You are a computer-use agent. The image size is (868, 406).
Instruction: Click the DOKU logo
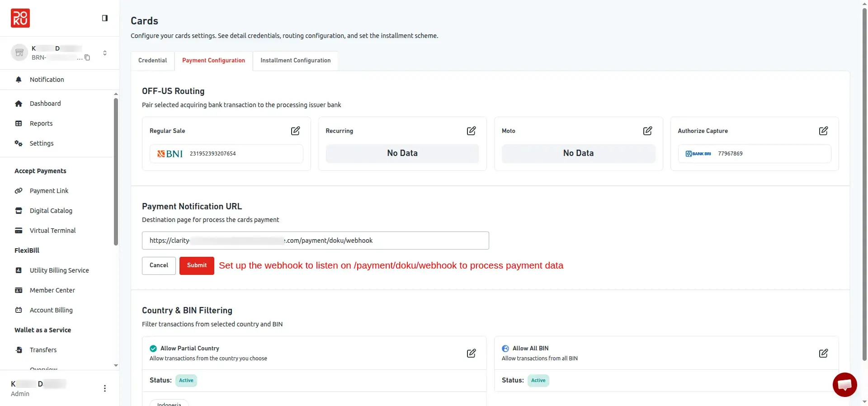click(x=20, y=18)
